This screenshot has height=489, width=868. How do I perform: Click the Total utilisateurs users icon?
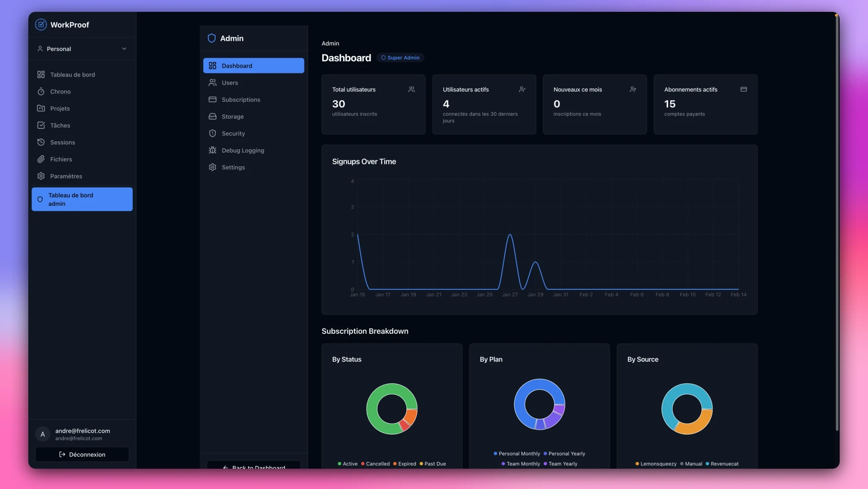[x=412, y=89]
